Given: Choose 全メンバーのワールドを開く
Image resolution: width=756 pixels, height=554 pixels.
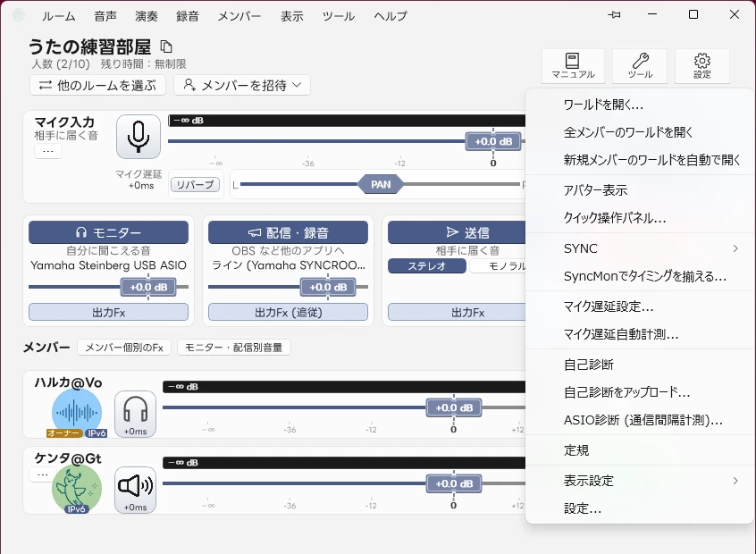Looking at the screenshot, I should pos(639,132).
